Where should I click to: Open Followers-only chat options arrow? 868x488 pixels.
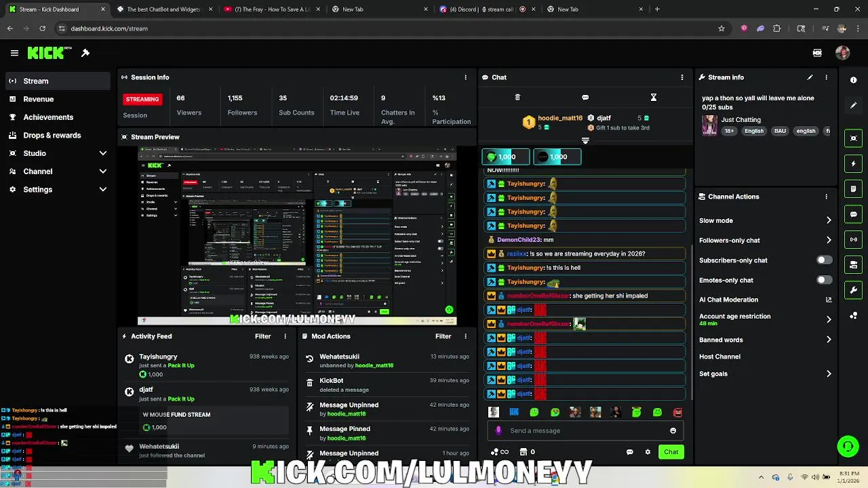829,240
